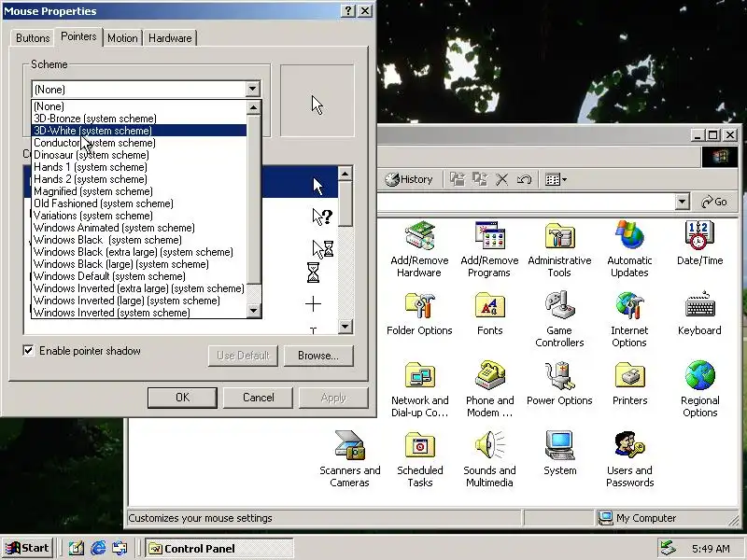Toggle Enable pointer shadow checkbox

pos(29,351)
